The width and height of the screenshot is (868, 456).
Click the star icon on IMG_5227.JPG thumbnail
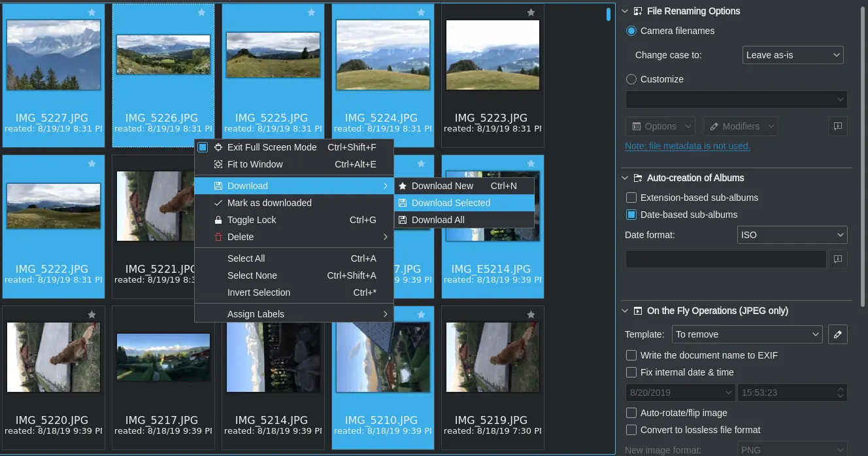[92, 12]
